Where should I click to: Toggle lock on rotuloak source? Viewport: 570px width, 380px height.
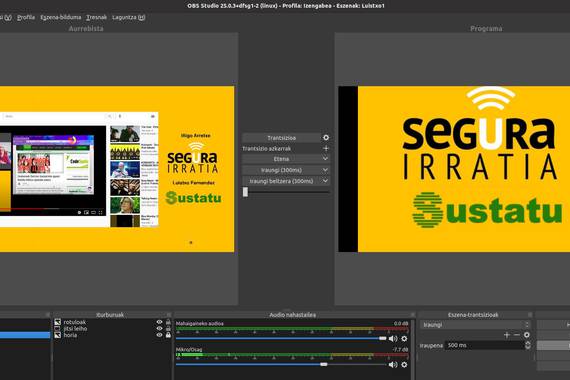(168, 322)
